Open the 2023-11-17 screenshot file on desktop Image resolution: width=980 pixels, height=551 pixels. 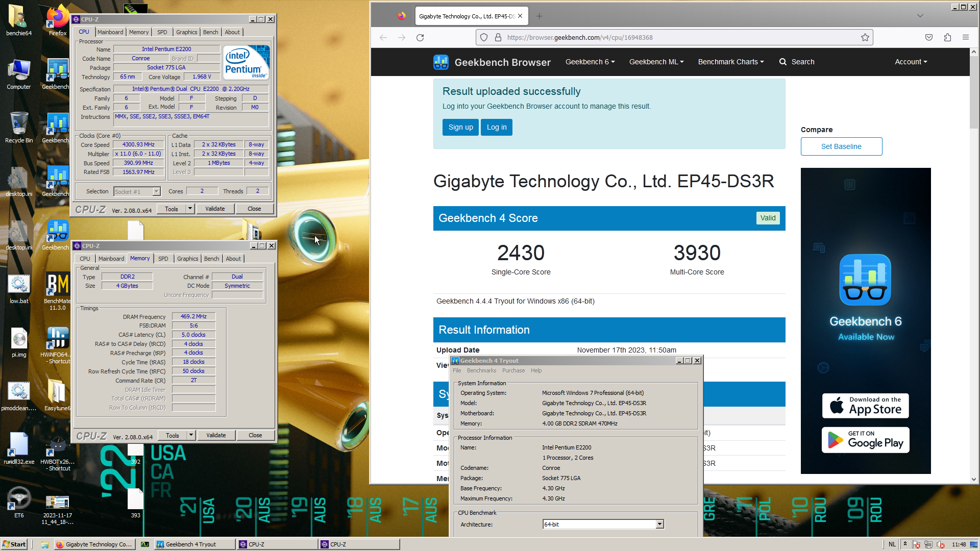pos(57,509)
